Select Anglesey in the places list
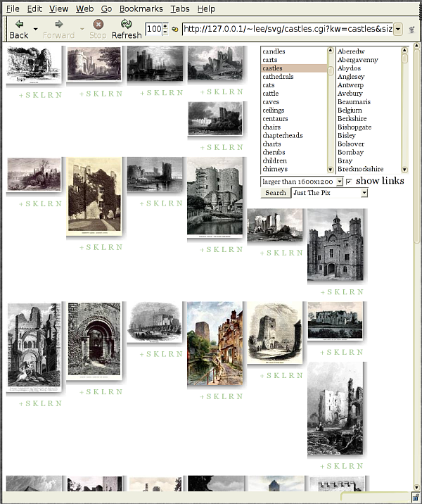The image size is (422, 504). (351, 77)
